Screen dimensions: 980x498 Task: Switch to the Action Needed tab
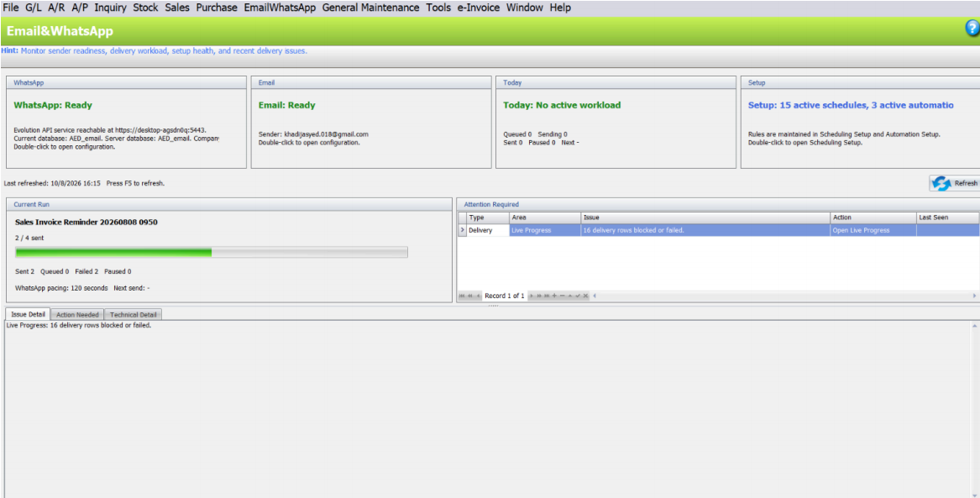pyautogui.click(x=77, y=314)
